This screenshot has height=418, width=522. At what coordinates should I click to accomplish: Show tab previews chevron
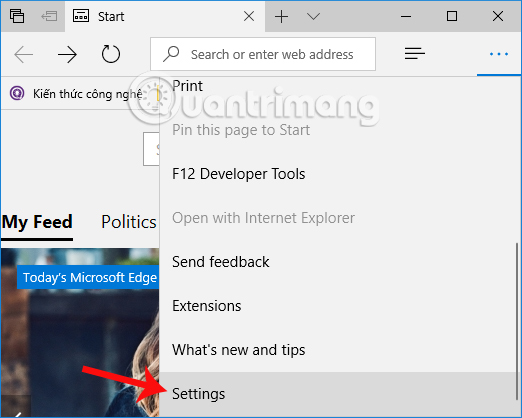pos(313,16)
